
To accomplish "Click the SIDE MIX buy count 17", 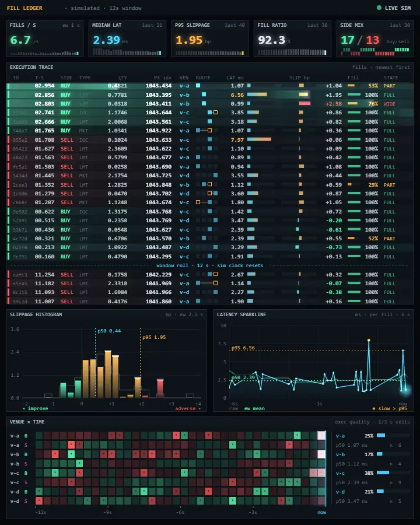I will click(347, 40).
